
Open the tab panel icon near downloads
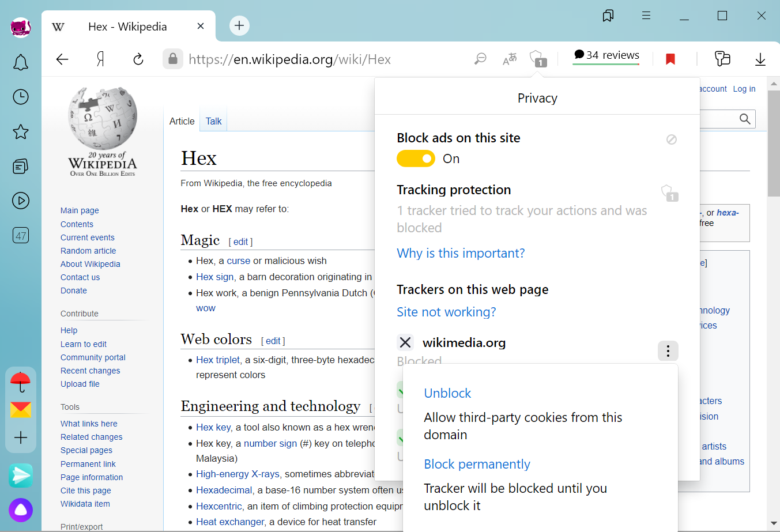[722, 59]
